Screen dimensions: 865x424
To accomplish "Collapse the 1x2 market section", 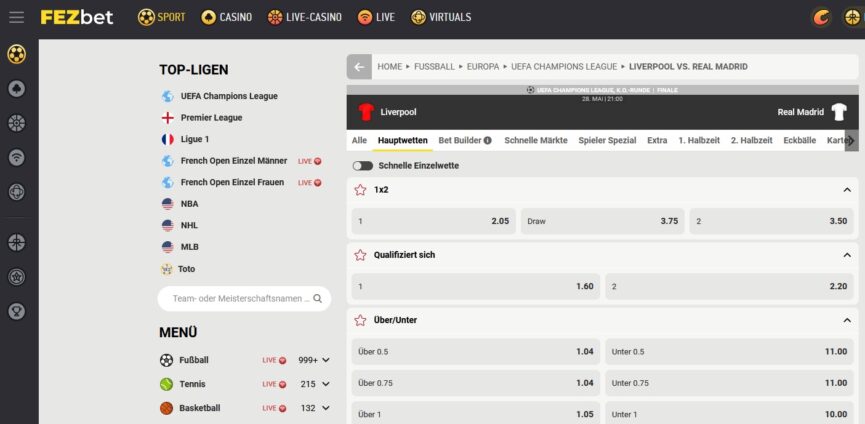I will (847, 190).
